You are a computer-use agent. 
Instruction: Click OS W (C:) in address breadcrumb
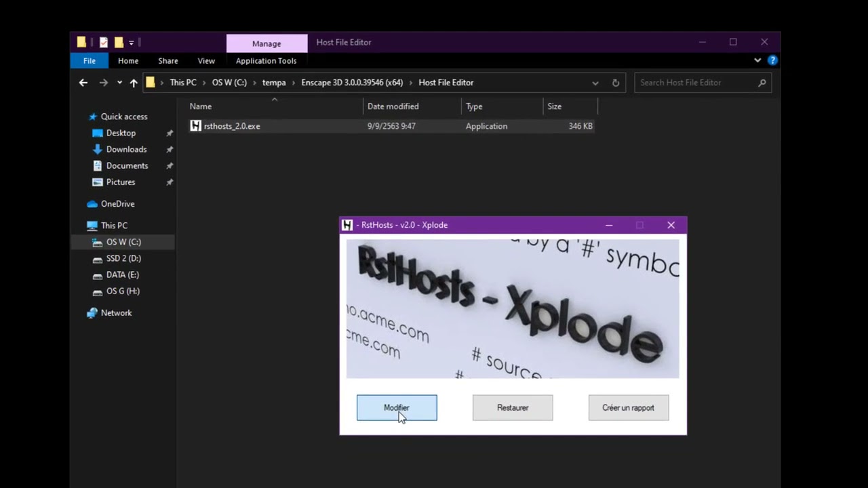[x=229, y=83]
